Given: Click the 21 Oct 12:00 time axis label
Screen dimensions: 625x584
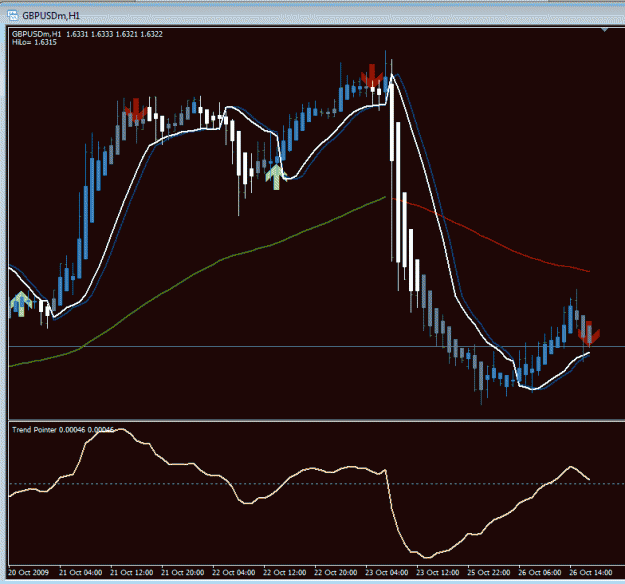Looking at the screenshot, I should pyautogui.click(x=132, y=572).
